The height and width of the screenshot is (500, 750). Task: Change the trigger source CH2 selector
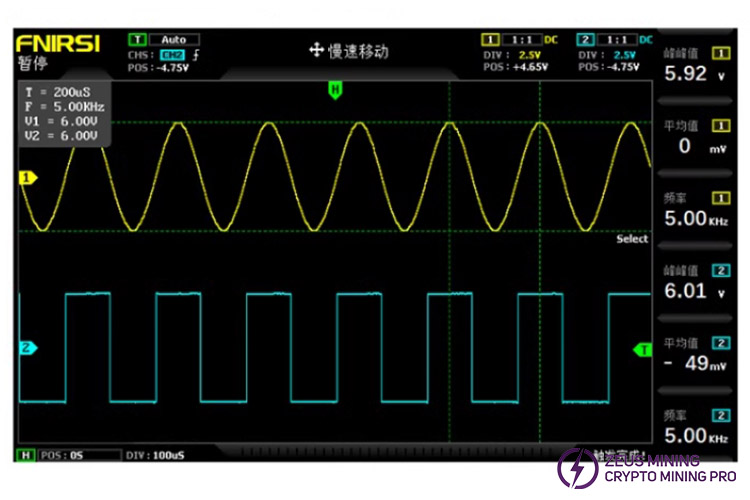(175, 53)
